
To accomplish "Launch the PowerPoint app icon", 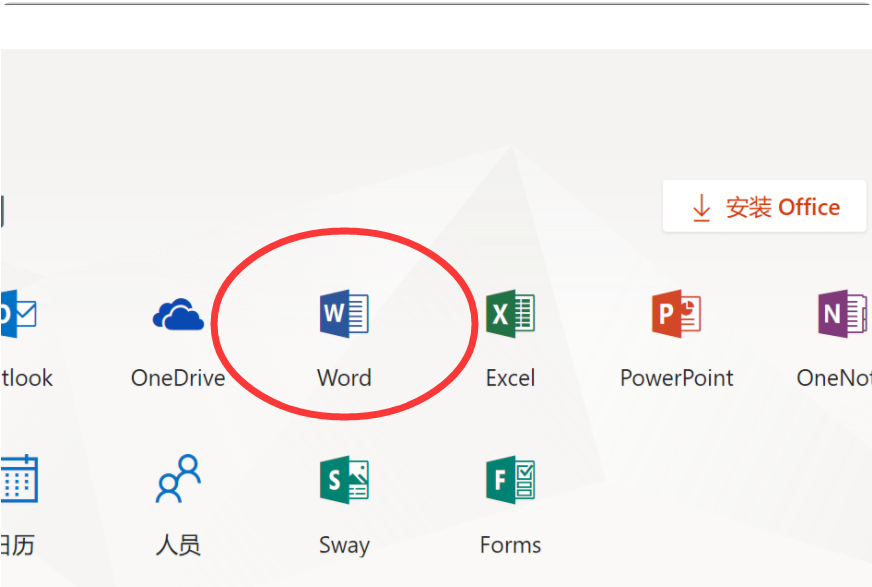I will tap(676, 314).
